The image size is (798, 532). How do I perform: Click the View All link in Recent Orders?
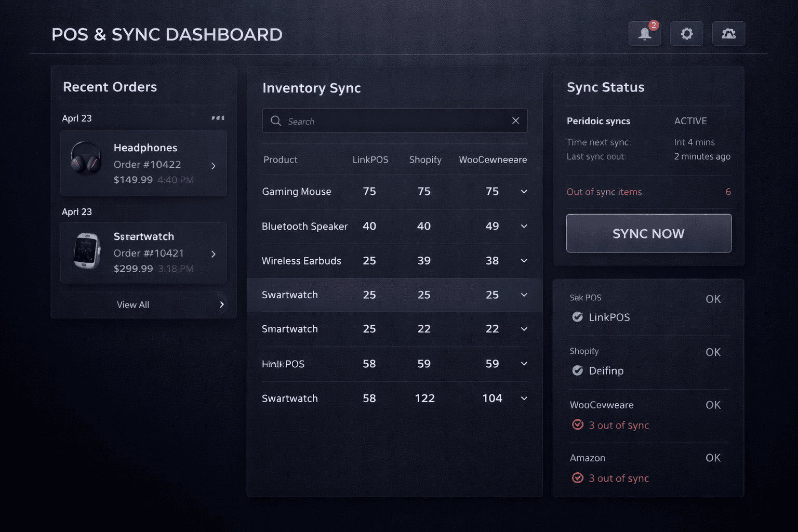coord(133,304)
